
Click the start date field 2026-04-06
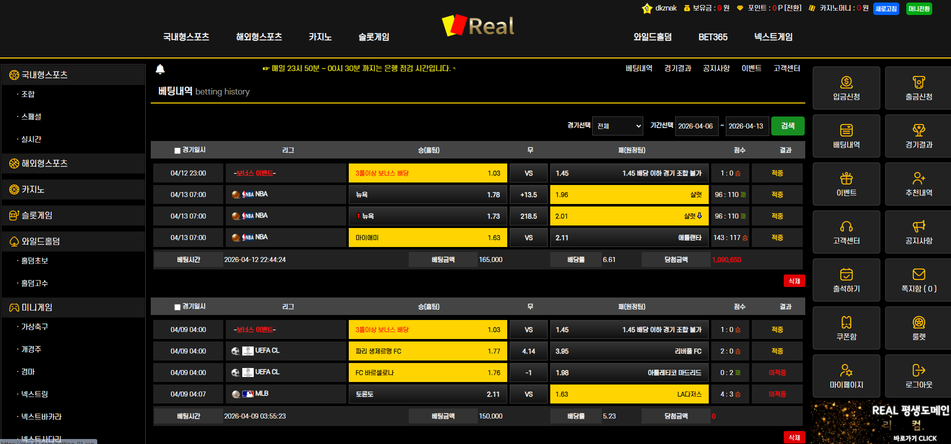(696, 126)
